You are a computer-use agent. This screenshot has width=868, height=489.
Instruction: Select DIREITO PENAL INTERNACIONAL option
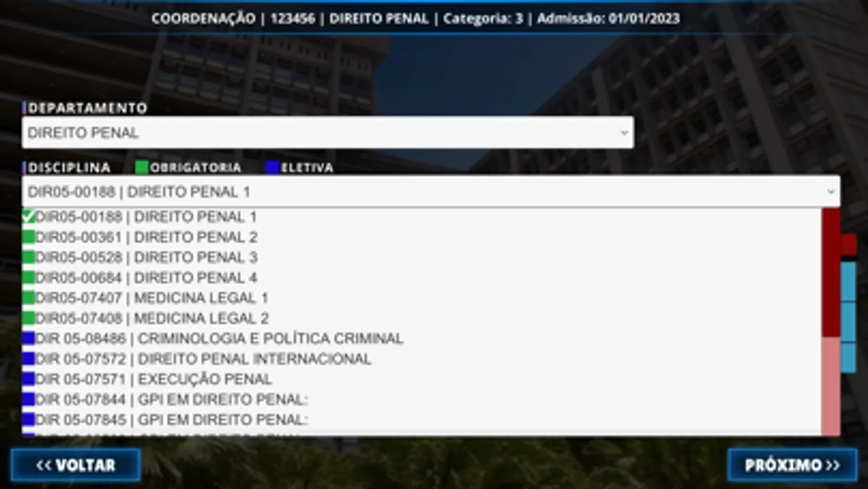421,359
